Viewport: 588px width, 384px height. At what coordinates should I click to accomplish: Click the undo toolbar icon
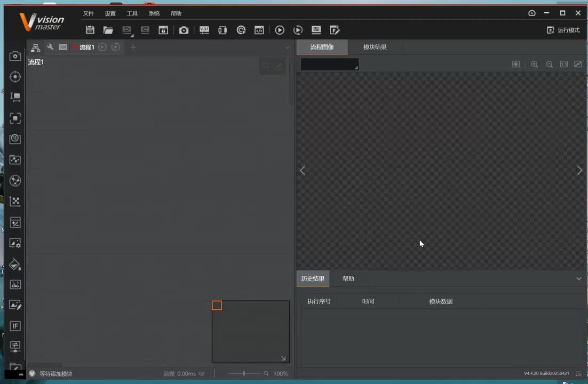127,30
